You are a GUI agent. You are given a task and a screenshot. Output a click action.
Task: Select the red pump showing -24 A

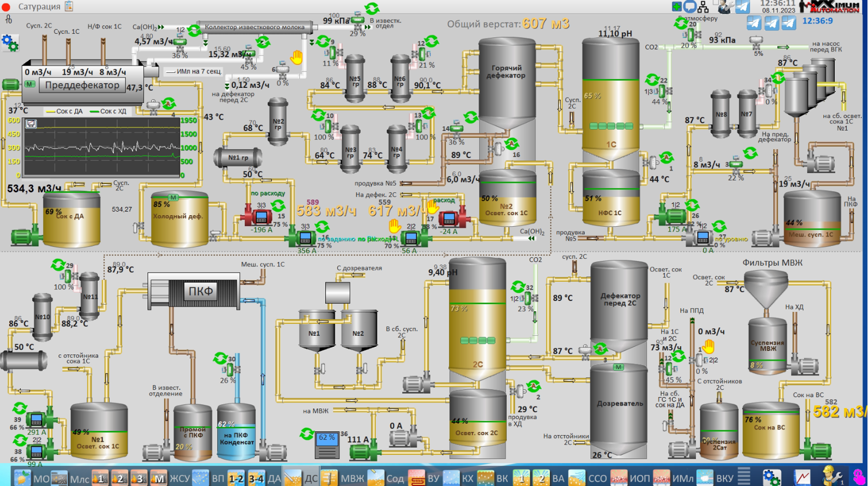(452, 218)
